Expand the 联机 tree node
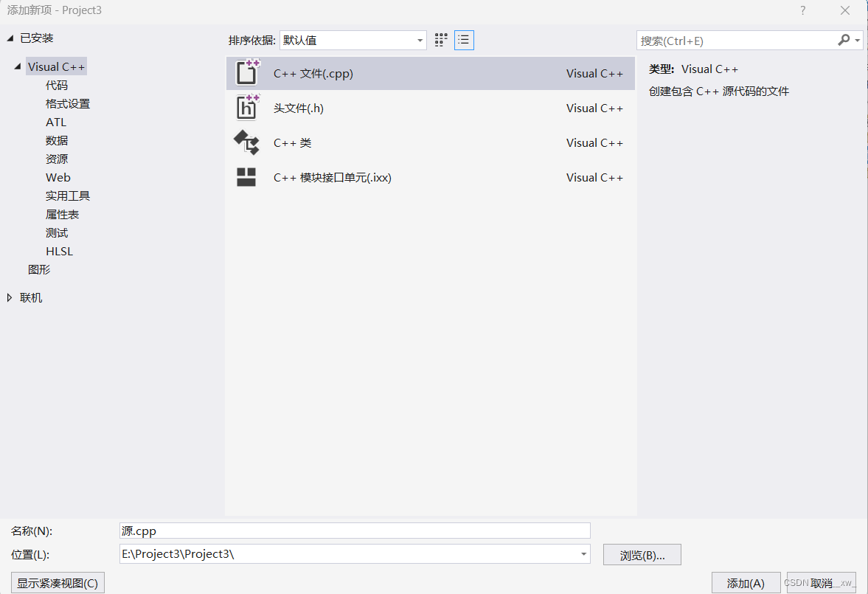This screenshot has height=594, width=868. point(10,297)
